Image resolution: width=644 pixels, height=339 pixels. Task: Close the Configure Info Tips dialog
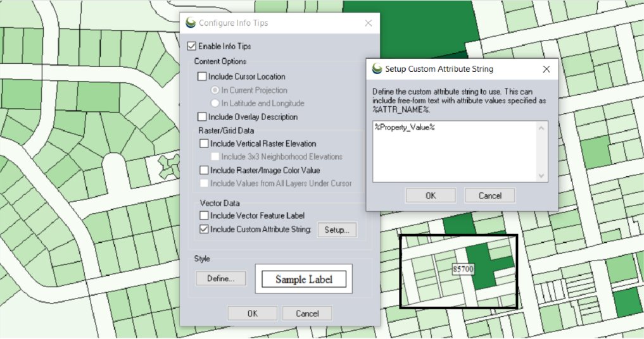[369, 23]
